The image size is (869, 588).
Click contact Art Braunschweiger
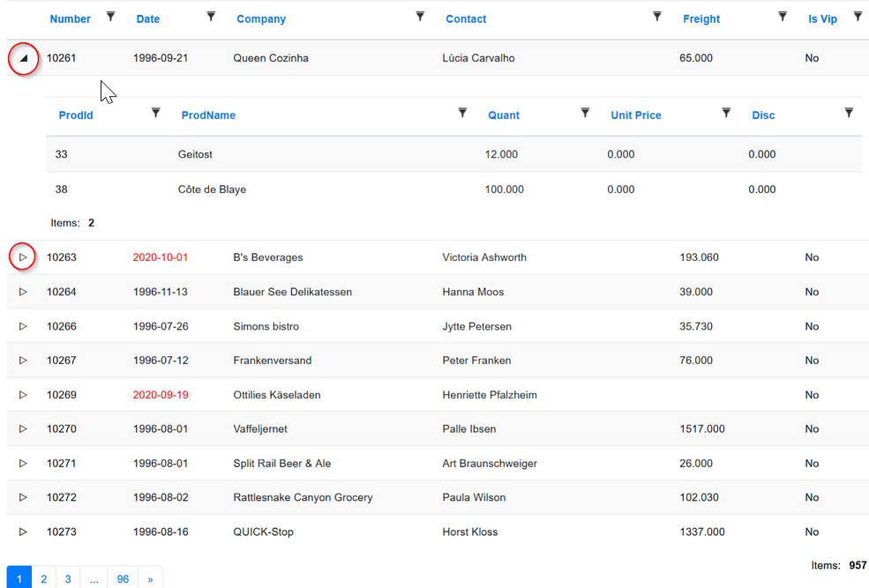point(490,464)
